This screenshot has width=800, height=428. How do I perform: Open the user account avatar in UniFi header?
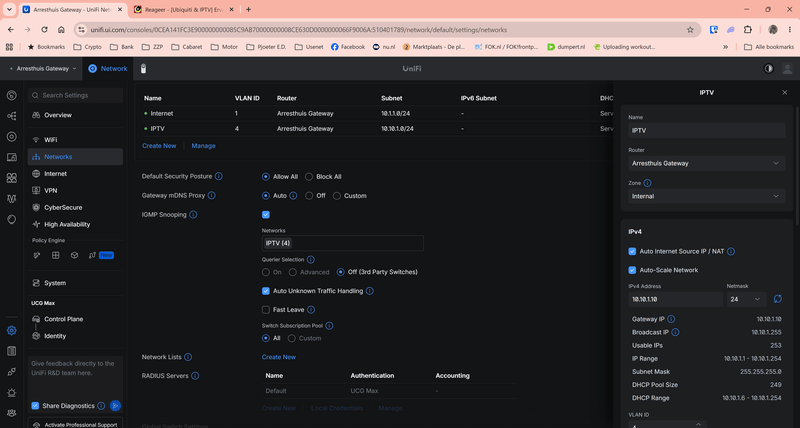(787, 68)
